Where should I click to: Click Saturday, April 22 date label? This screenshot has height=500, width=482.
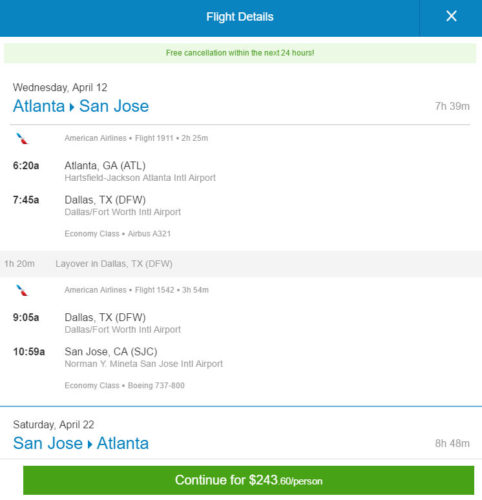54,425
